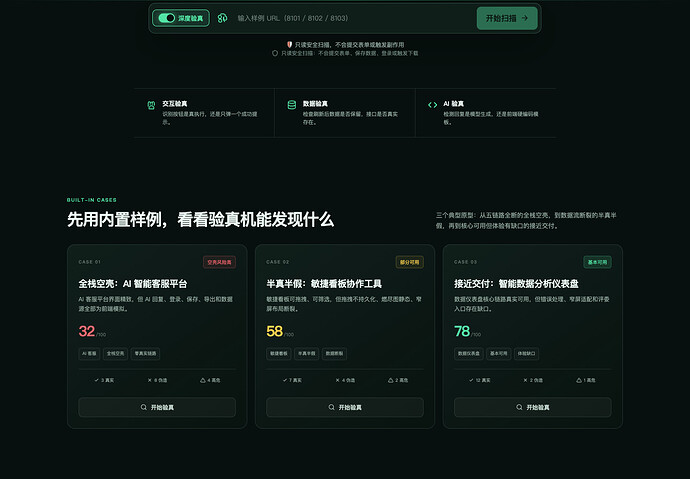The width and height of the screenshot is (690, 479).
Task: Select the third tag on Case 02
Action: pyautogui.click(x=334, y=354)
